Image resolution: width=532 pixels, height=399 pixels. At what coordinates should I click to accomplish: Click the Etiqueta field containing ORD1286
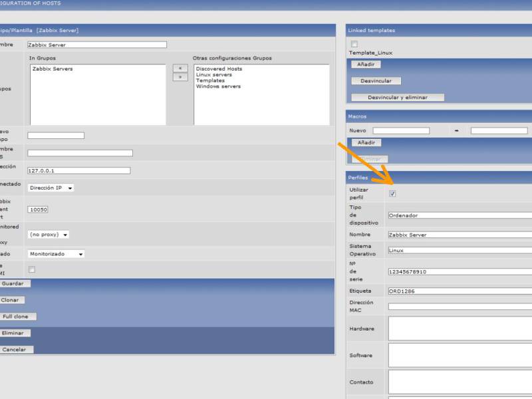(x=459, y=291)
